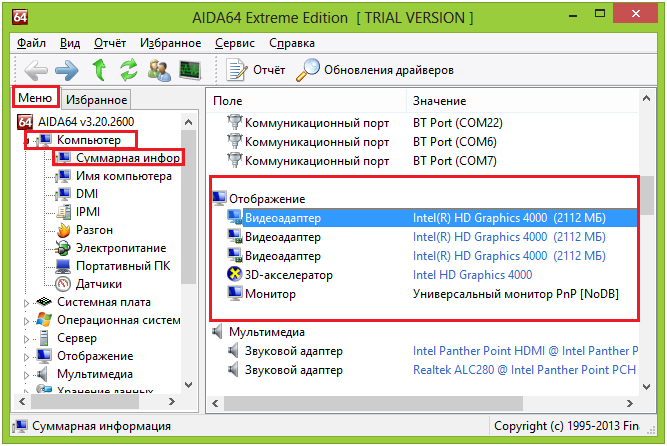Expand the Сервер tree node
The image size is (667, 446).
pos(26,339)
